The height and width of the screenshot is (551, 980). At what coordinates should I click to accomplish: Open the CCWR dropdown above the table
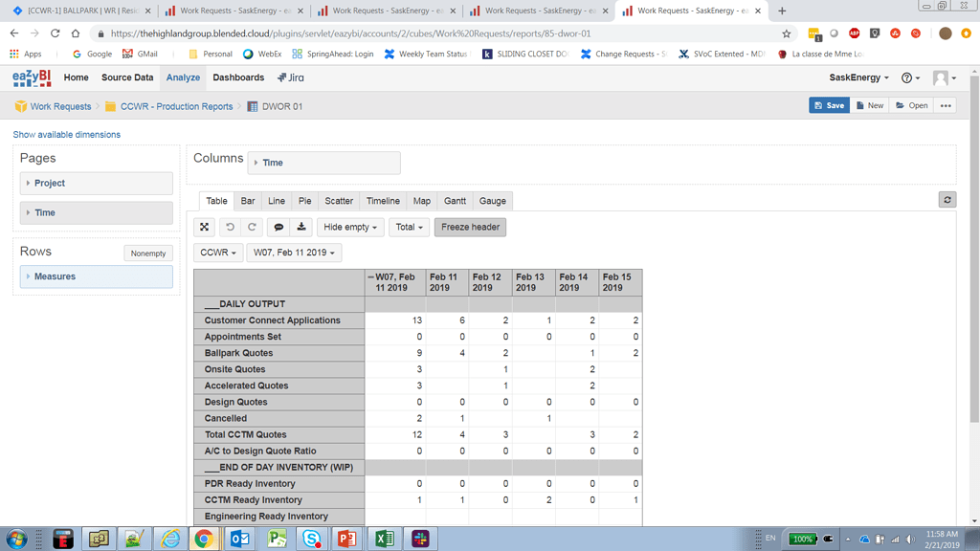tap(217, 253)
